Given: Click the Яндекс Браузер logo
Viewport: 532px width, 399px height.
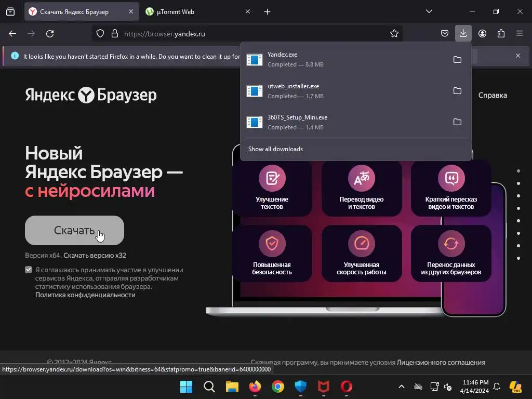Looking at the screenshot, I should coord(91,95).
